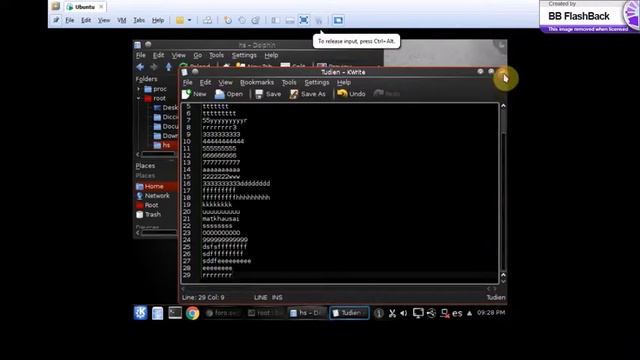Switch to the root taskbar window
Screen dimensions: 640x360
pyautogui.click(x=265, y=313)
